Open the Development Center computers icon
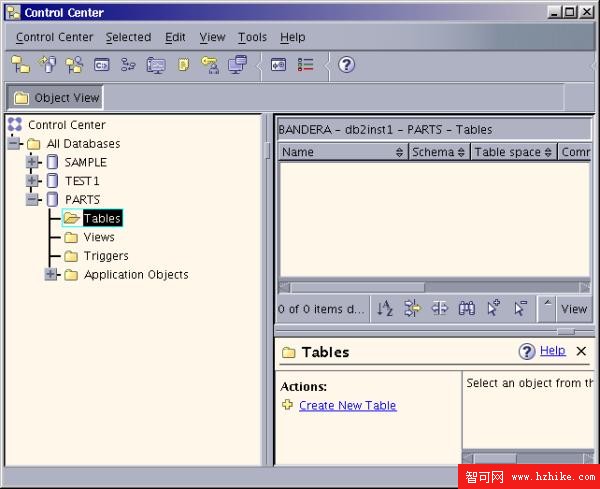Image resolution: width=600 pixels, height=489 pixels. (238, 64)
